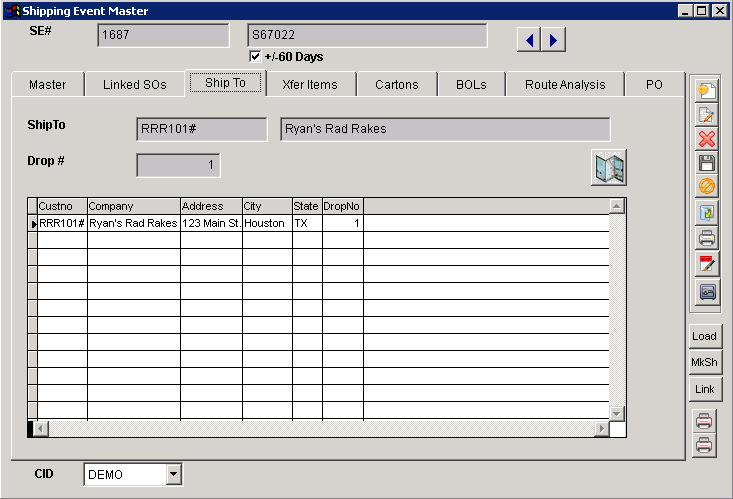The width and height of the screenshot is (733, 499).
Task: Switch to the Linked SOs tab
Action: pyautogui.click(x=134, y=85)
